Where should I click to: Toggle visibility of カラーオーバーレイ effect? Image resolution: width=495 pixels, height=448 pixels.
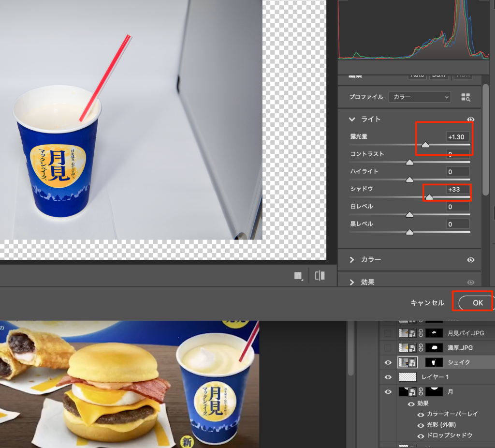(x=421, y=414)
